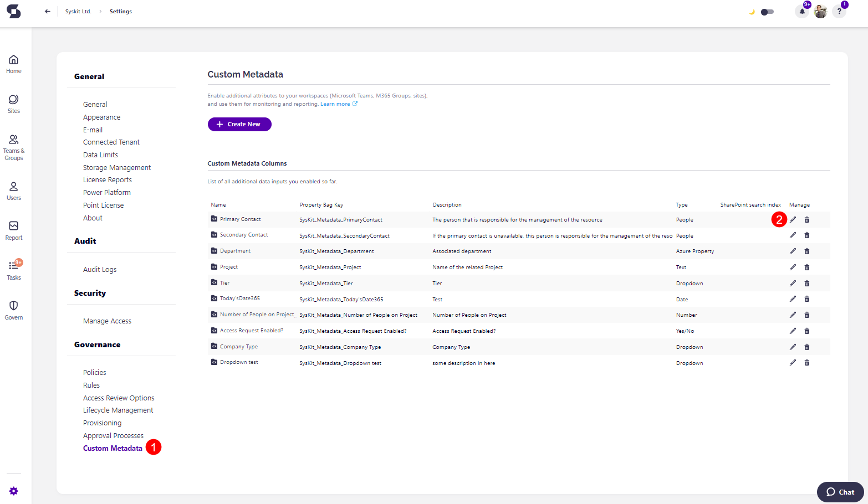Edit the Primary Contact metadata column
This screenshot has width=868, height=504.
point(793,219)
